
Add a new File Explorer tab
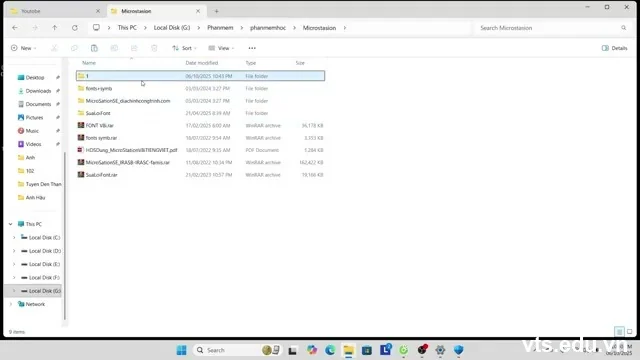[216, 11]
